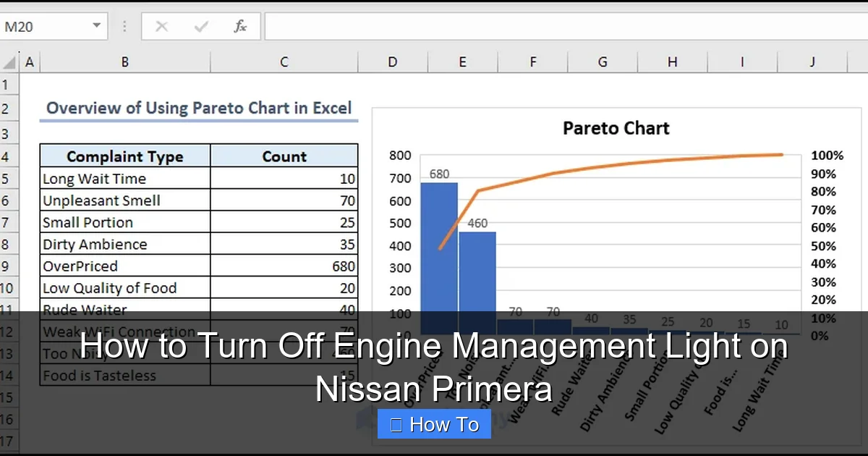Select the blue bar labeled 460

[x=477, y=283]
